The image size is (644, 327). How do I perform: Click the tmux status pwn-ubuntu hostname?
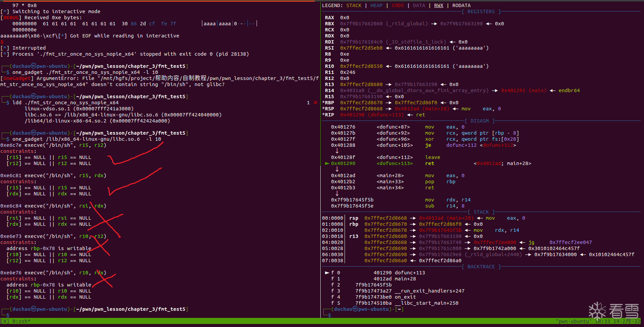tap(574, 321)
